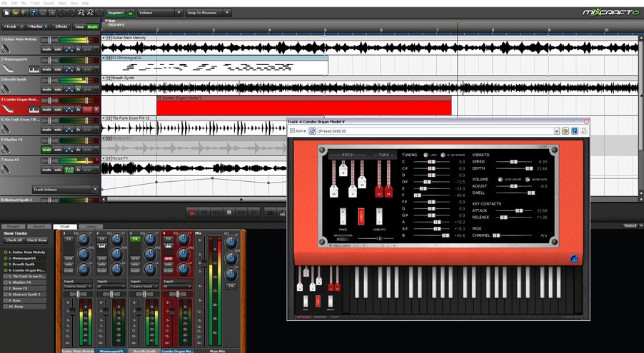Open the File menu

[x=4, y=3]
